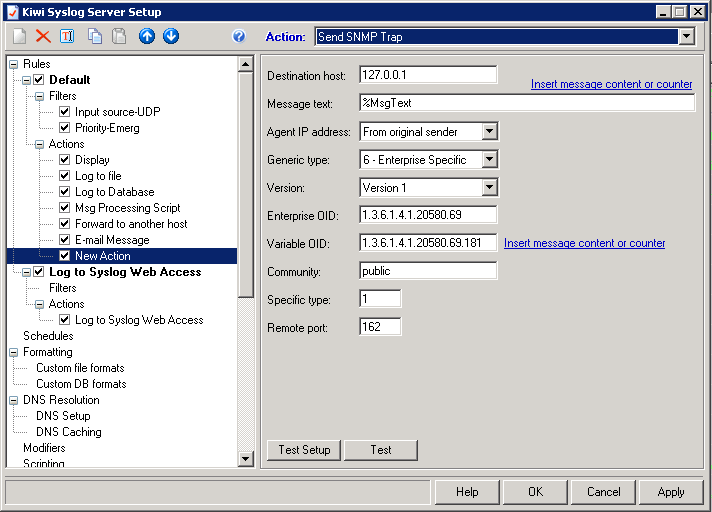The width and height of the screenshot is (712, 512).
Task: Click the Community field
Action: tap(428, 271)
